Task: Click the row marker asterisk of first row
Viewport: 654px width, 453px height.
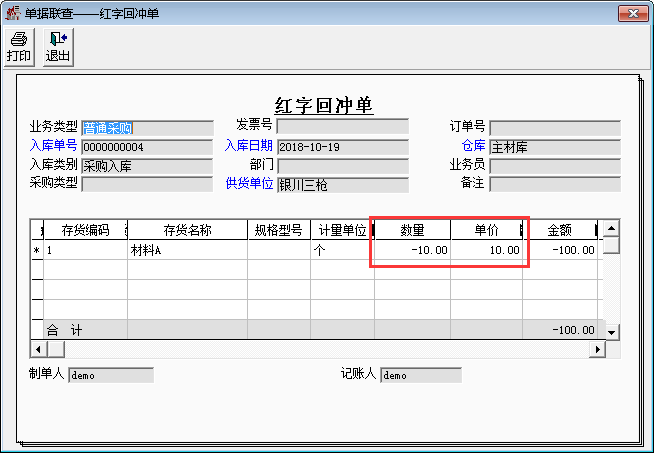Action: click(37, 250)
